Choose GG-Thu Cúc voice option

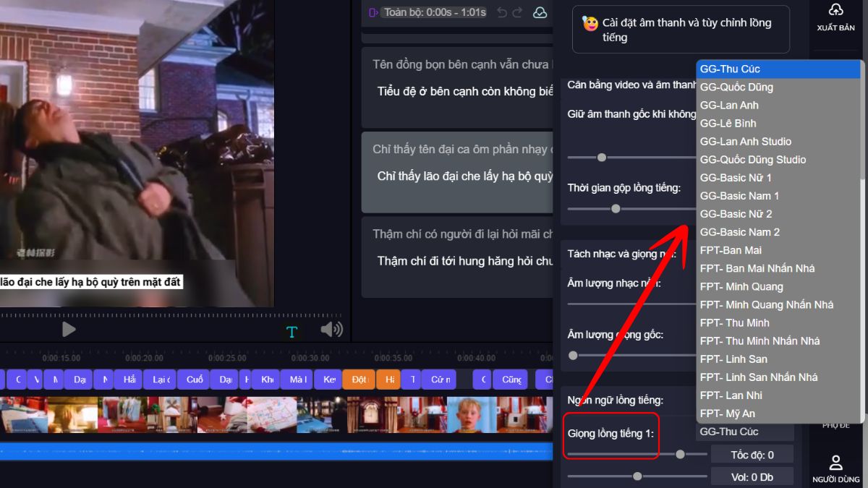778,69
